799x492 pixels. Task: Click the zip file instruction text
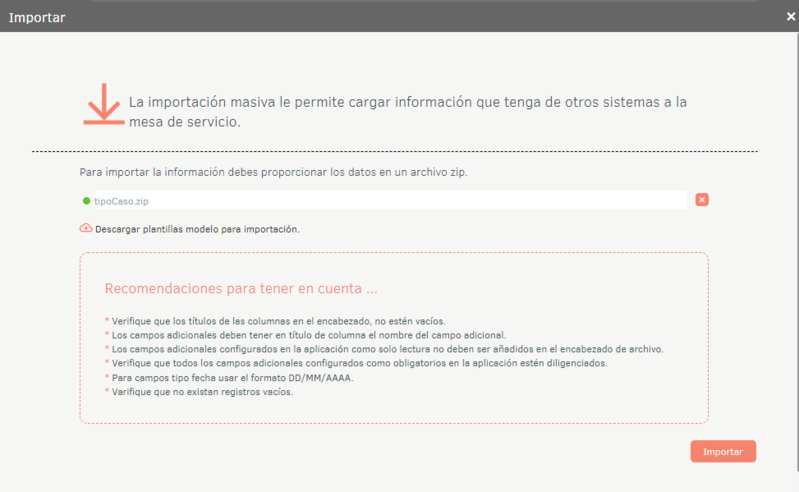click(x=274, y=172)
